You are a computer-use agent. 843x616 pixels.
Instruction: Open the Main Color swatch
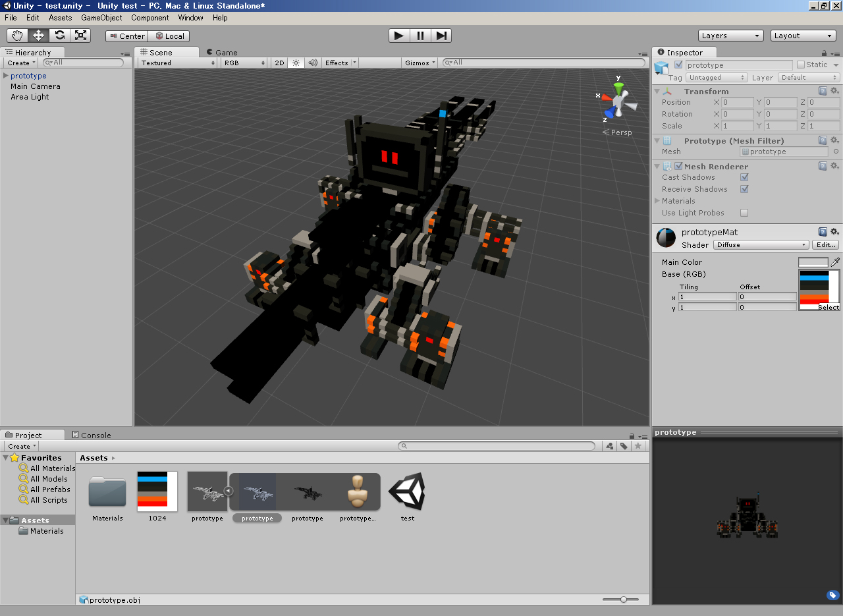[x=813, y=262]
